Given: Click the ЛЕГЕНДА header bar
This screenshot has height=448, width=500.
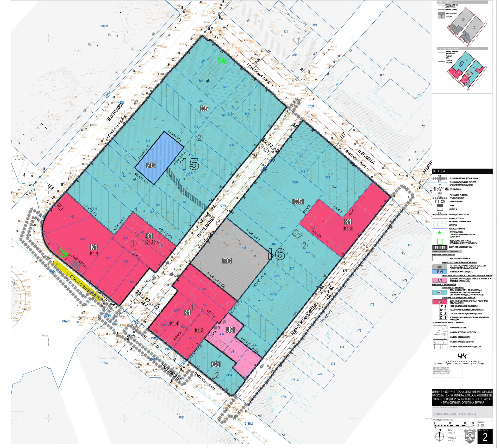Looking at the screenshot, I should (x=462, y=171).
